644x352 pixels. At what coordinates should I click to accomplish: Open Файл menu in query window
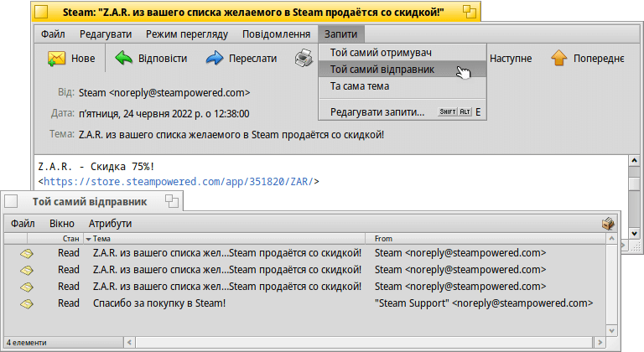pyautogui.click(x=23, y=224)
